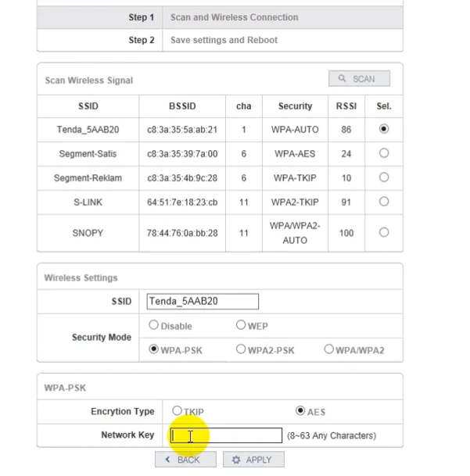Click the WPA-AES security cell
470x476 pixels.
[x=295, y=154]
